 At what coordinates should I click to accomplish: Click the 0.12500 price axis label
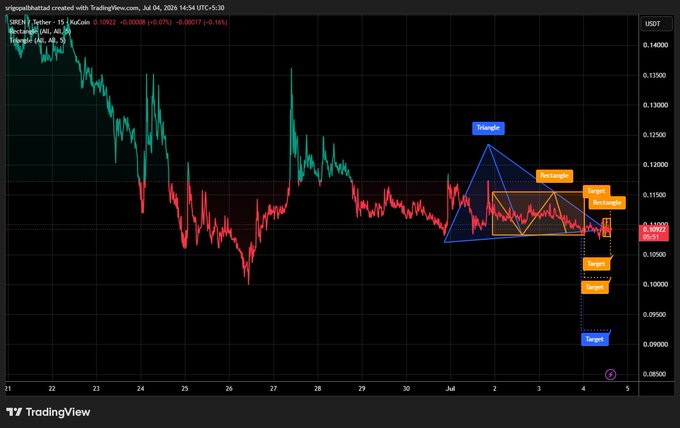(655, 135)
